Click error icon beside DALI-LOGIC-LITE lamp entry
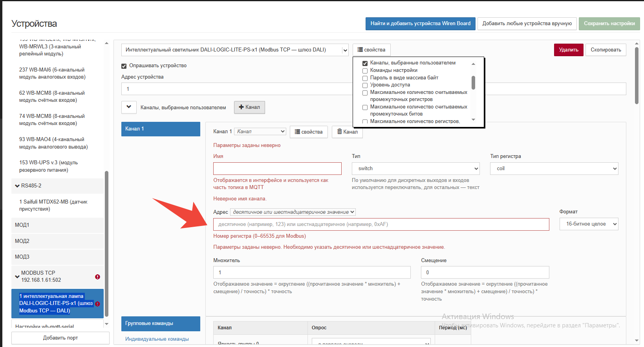The height and width of the screenshot is (347, 644). (x=97, y=304)
